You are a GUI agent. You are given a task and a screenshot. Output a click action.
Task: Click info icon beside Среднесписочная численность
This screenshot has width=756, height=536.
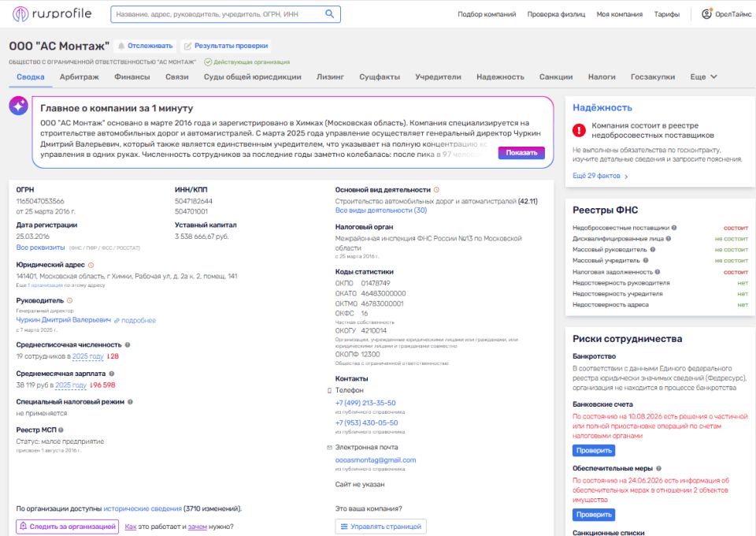point(128,345)
